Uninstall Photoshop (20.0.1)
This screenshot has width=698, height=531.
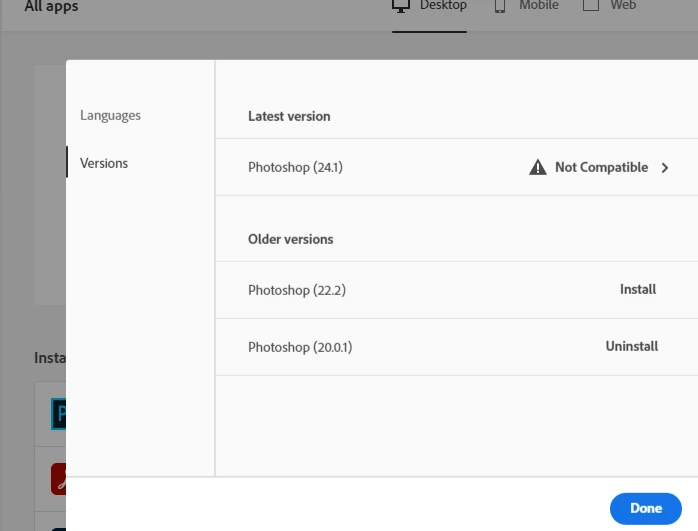click(x=632, y=346)
